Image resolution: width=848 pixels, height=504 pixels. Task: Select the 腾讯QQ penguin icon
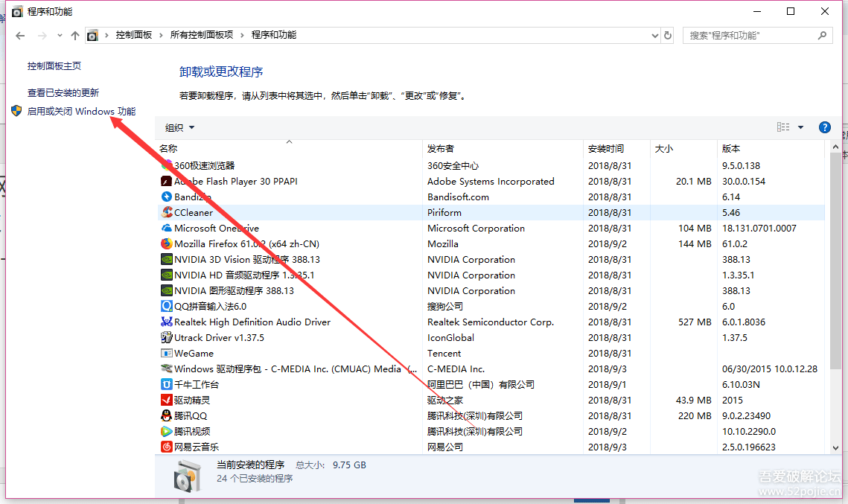pyautogui.click(x=167, y=415)
